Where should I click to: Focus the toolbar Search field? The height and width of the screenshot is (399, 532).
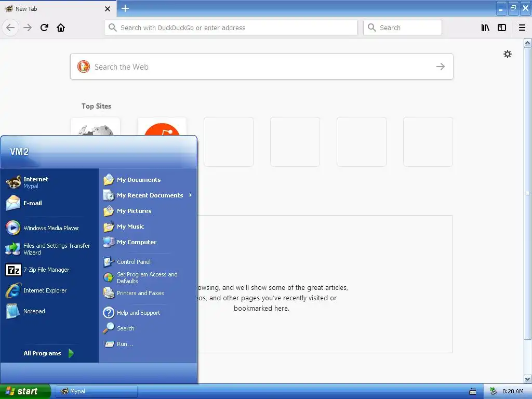[403, 28]
